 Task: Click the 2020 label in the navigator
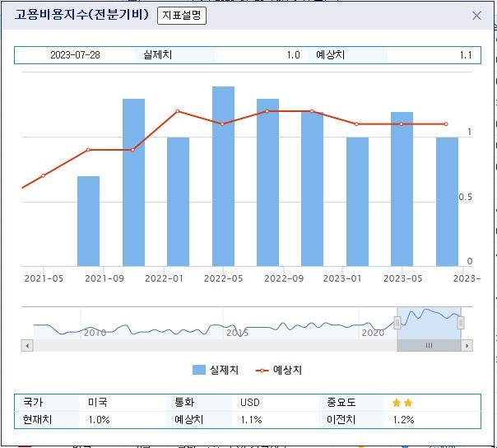373,333
